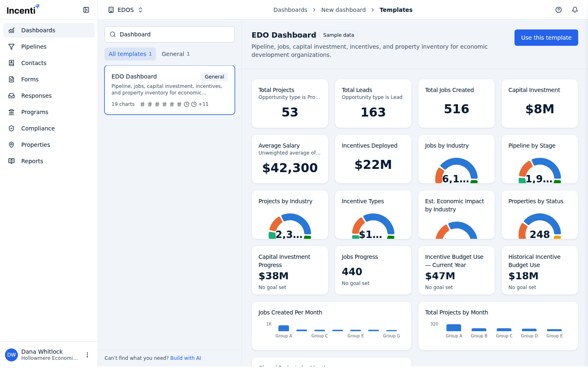588x368 pixels.
Task: Select the Templates breadcrumb item
Action: point(396,10)
